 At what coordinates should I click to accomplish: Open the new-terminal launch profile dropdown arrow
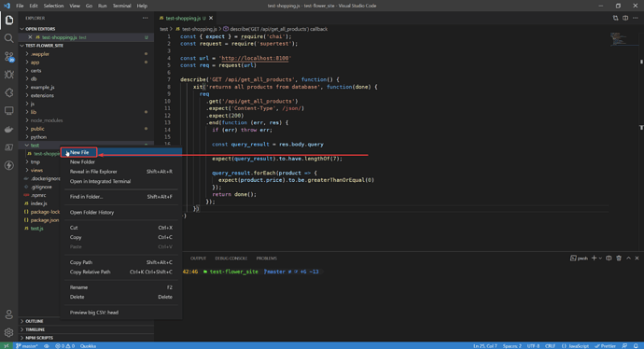click(x=600, y=258)
